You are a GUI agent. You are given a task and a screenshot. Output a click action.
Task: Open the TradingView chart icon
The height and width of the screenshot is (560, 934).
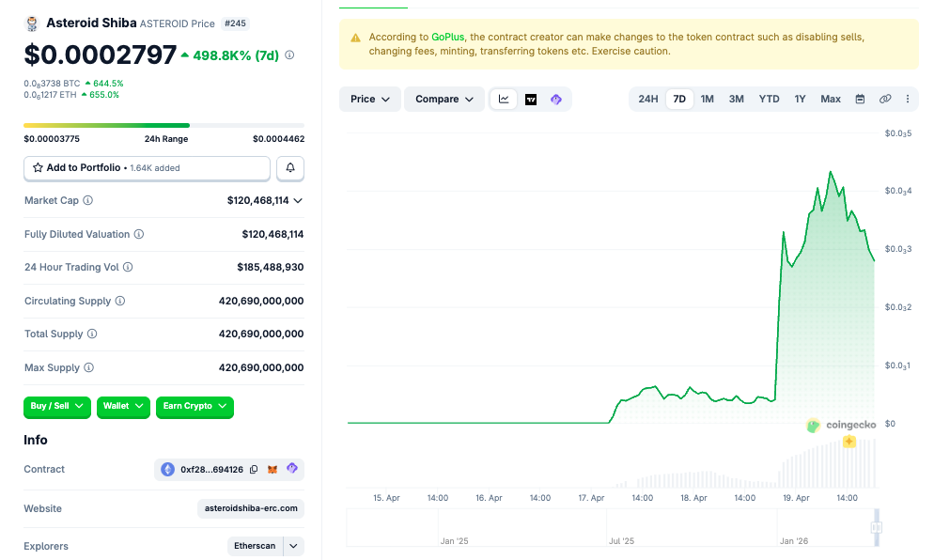(533, 99)
